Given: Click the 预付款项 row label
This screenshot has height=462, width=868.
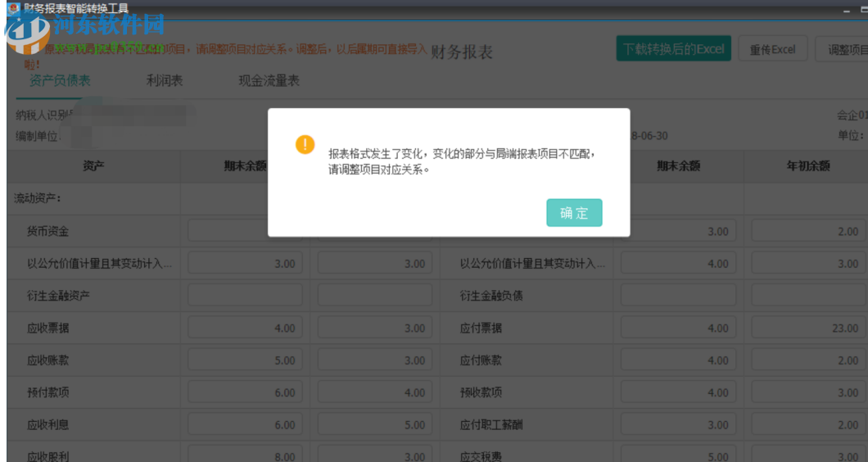Looking at the screenshot, I should (48, 392).
